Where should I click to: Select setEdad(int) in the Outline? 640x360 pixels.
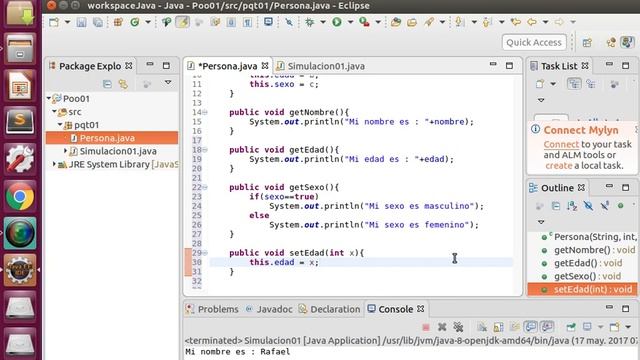582,289
